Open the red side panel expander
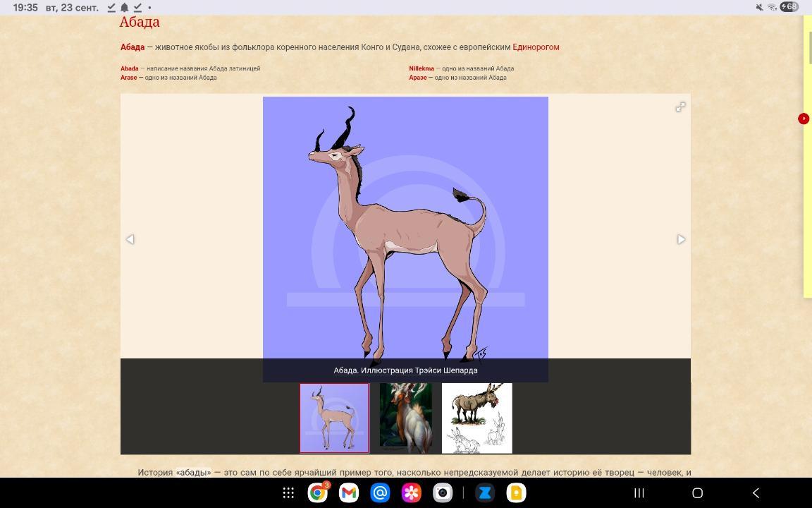Image resolution: width=812 pixels, height=508 pixels. click(803, 119)
